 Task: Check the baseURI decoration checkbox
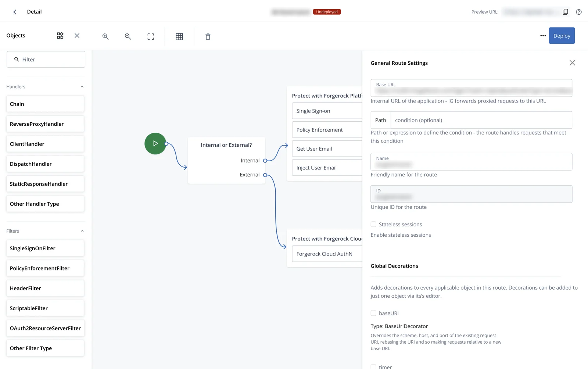pyautogui.click(x=373, y=313)
